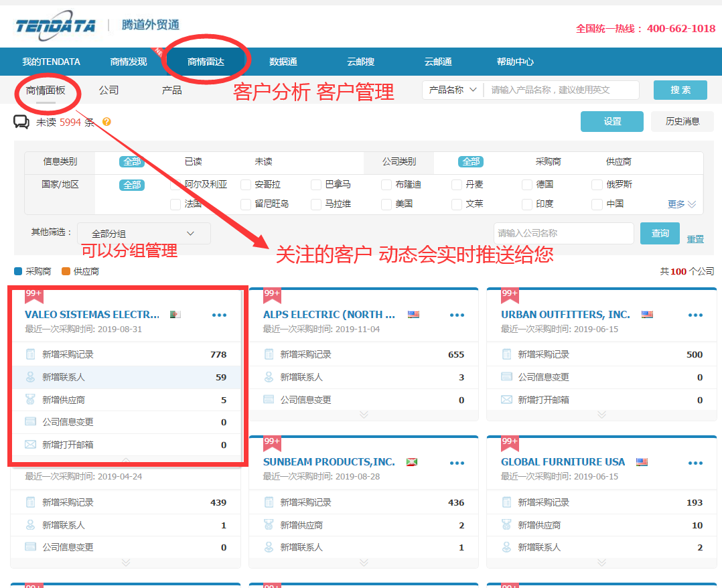
Task: Open the ... menu on SUNBEAM PRODUCTS card
Action: tap(457, 462)
